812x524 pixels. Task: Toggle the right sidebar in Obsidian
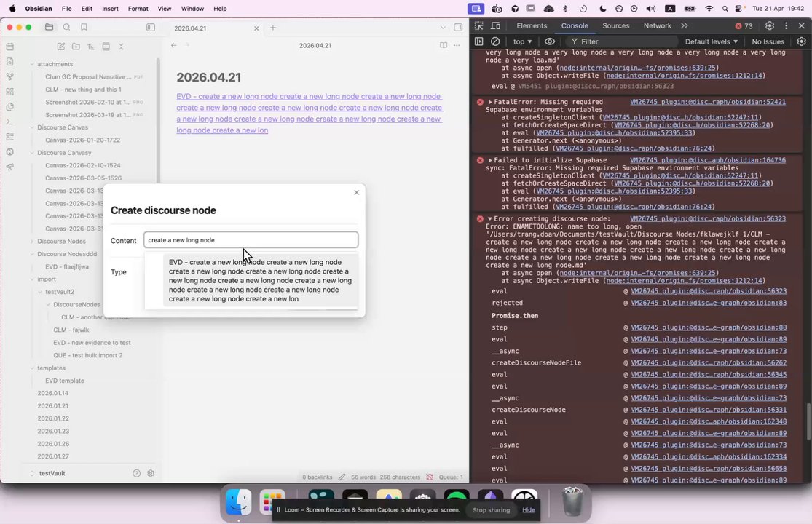click(x=458, y=28)
